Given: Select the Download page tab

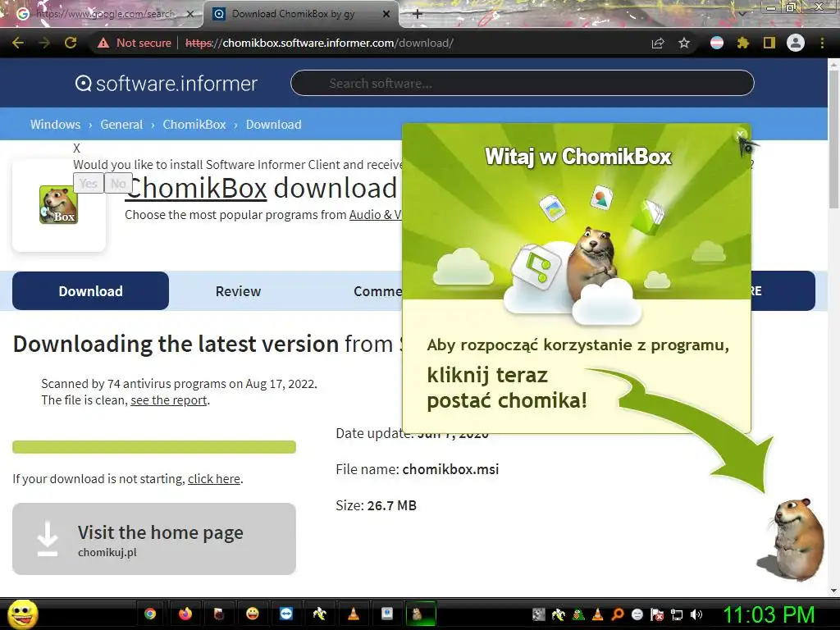Looking at the screenshot, I should tap(90, 291).
